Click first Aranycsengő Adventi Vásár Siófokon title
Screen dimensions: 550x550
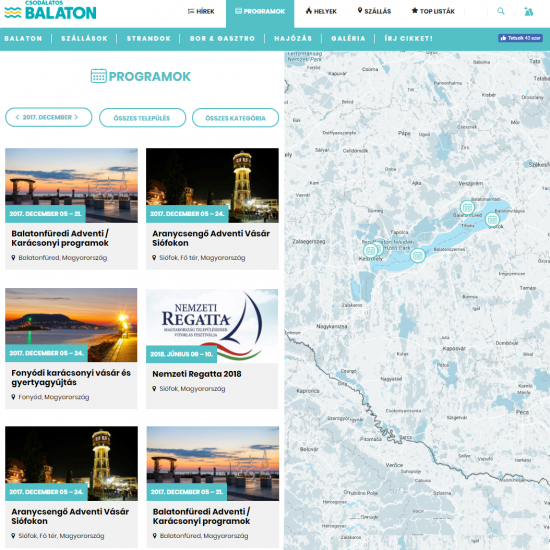coord(211,238)
